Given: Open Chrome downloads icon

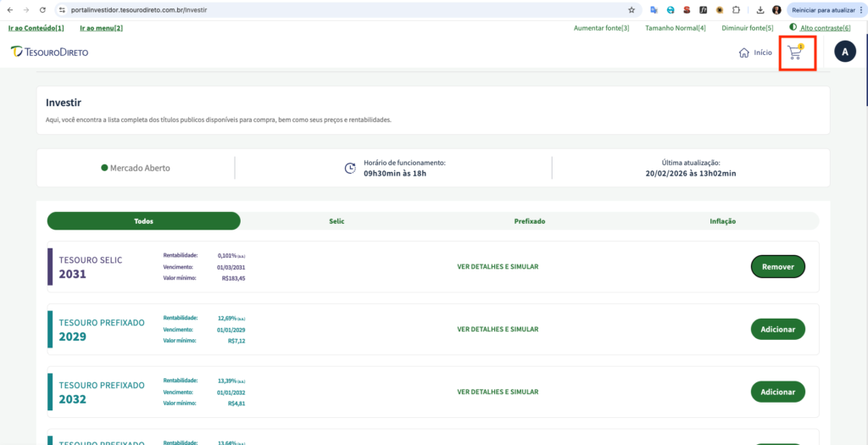Looking at the screenshot, I should click(760, 10).
